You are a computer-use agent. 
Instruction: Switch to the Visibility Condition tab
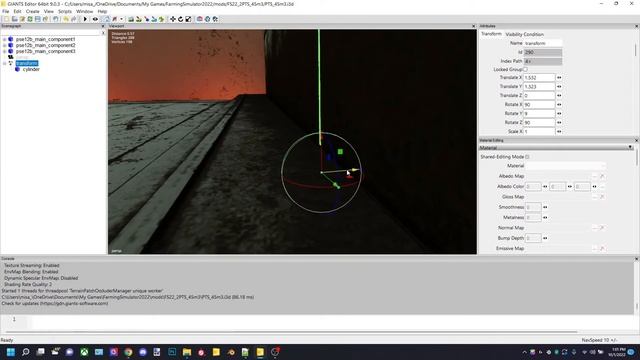pyautogui.click(x=524, y=34)
